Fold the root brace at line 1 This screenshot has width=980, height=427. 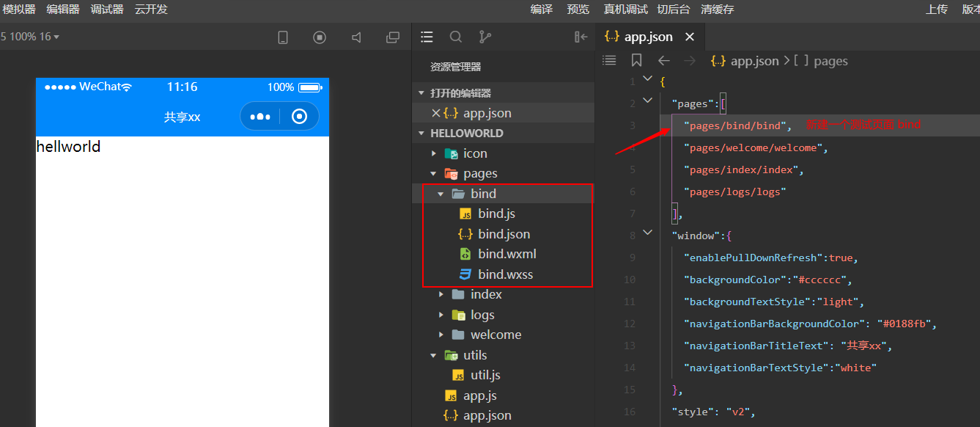click(647, 79)
